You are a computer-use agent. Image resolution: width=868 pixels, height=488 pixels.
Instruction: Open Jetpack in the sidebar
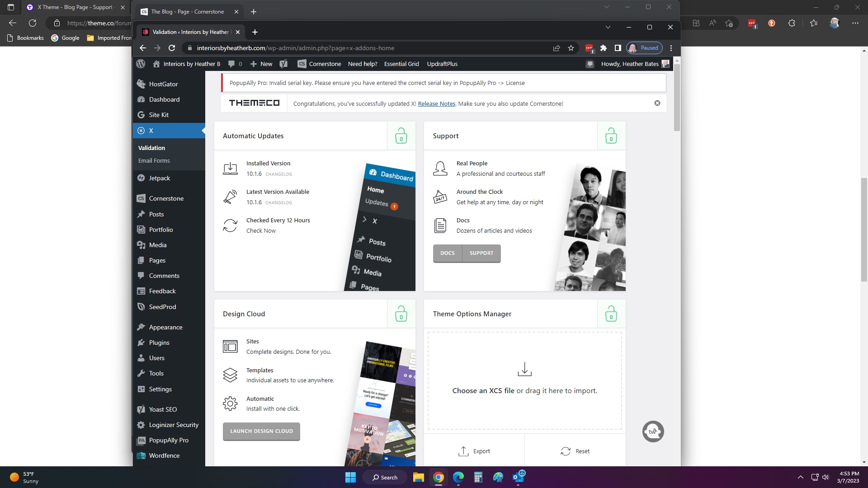tap(160, 178)
